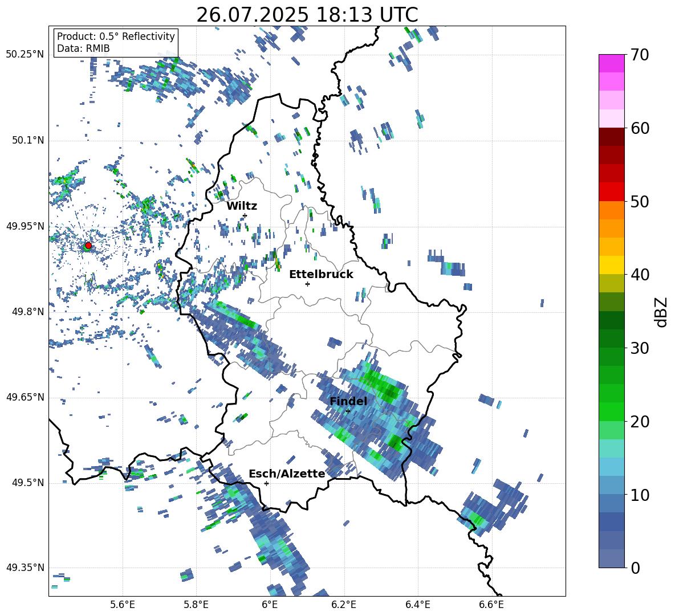Click the 40 dBZ colorbar tick label
The image size is (675, 616).
coord(639,275)
